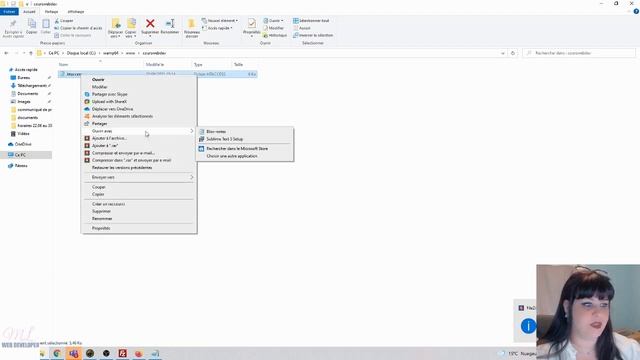
Task: Select Réseau in the navigation pane
Action: [21, 166]
